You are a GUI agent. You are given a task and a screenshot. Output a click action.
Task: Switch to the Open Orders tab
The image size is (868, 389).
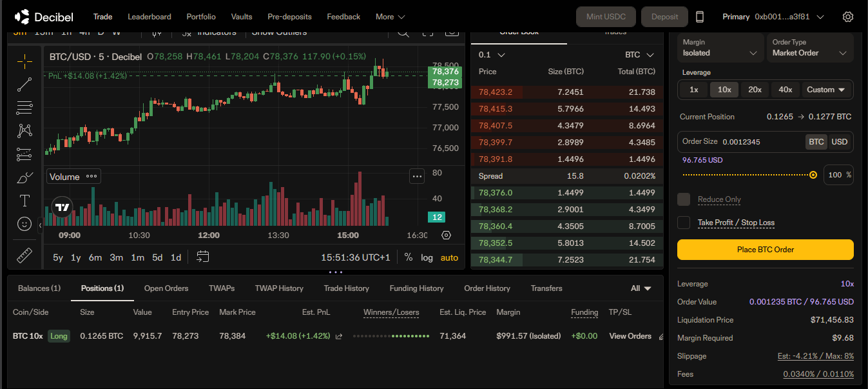[166, 288]
